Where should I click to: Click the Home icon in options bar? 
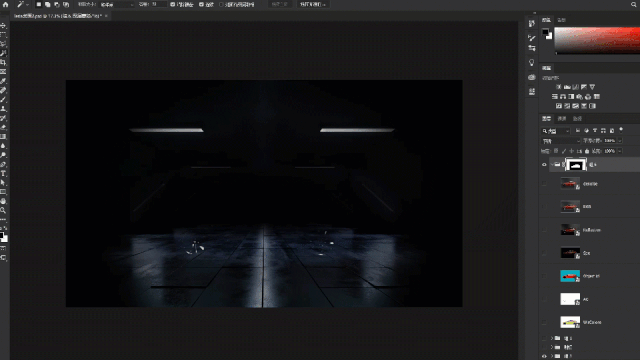[x=5, y=4]
